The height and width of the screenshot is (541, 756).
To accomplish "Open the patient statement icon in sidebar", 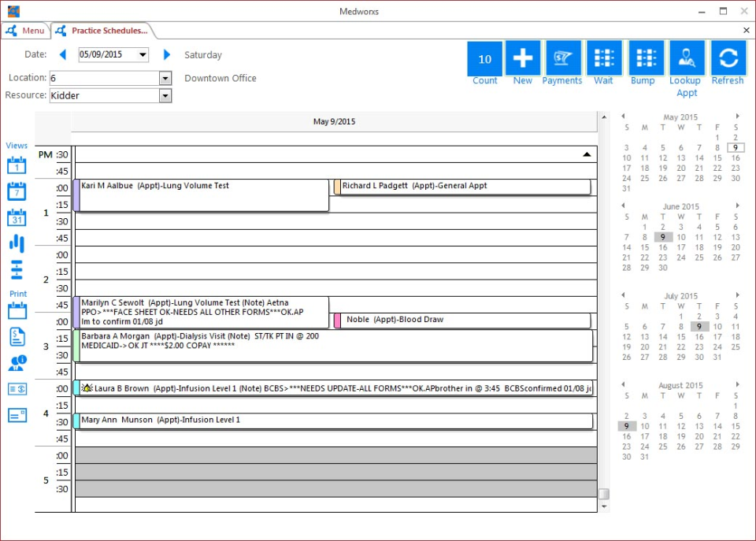I will coord(17,336).
